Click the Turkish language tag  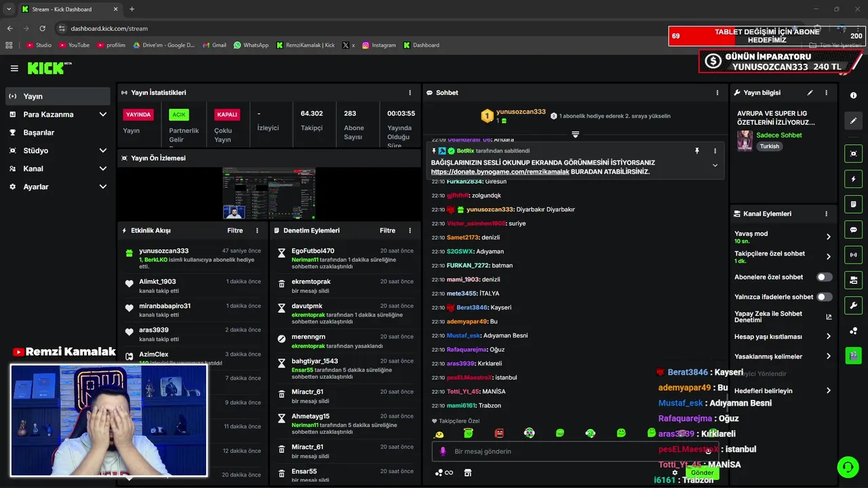[769, 146]
